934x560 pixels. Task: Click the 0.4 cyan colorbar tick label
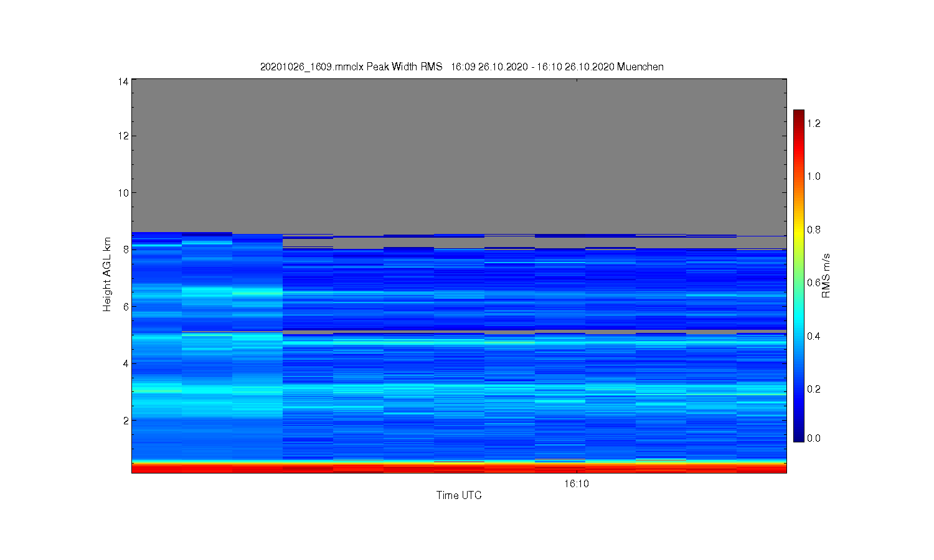pos(814,336)
